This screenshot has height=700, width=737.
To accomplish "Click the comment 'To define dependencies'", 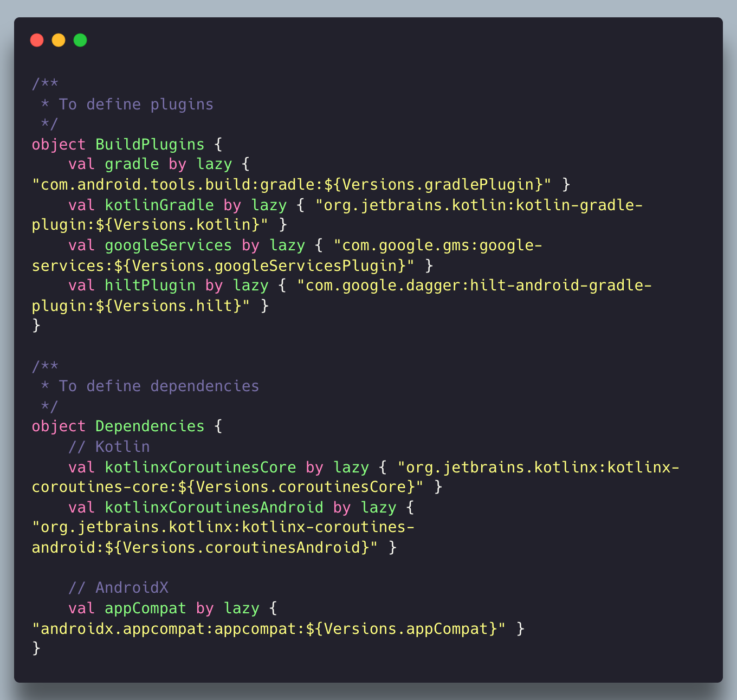I will (x=159, y=386).
